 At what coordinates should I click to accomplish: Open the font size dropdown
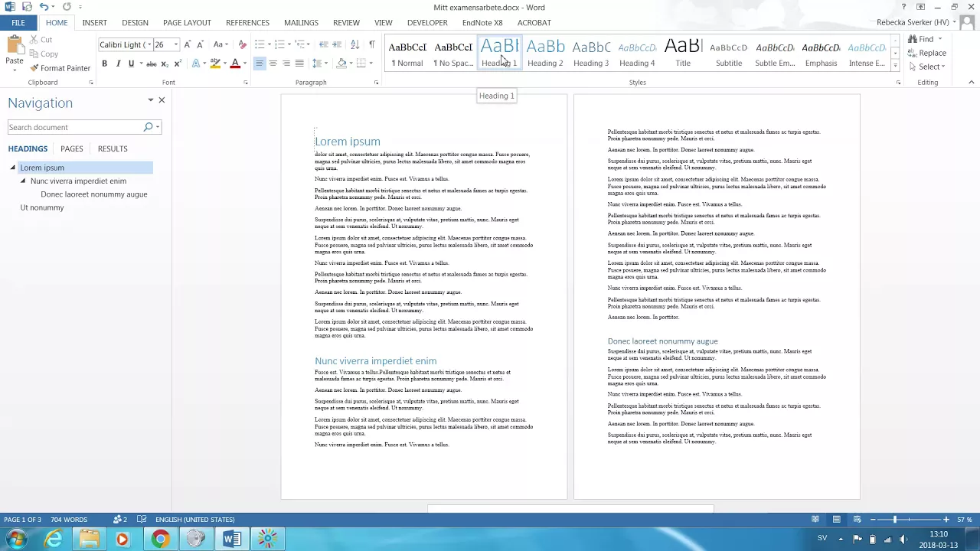(176, 44)
